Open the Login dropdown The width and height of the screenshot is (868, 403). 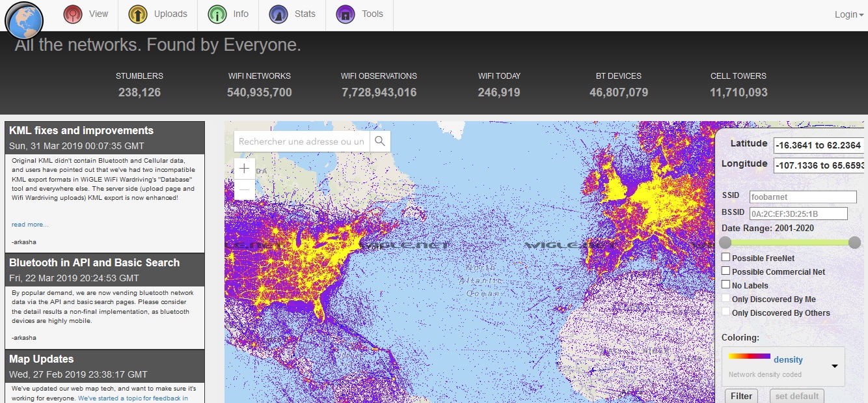tap(849, 14)
